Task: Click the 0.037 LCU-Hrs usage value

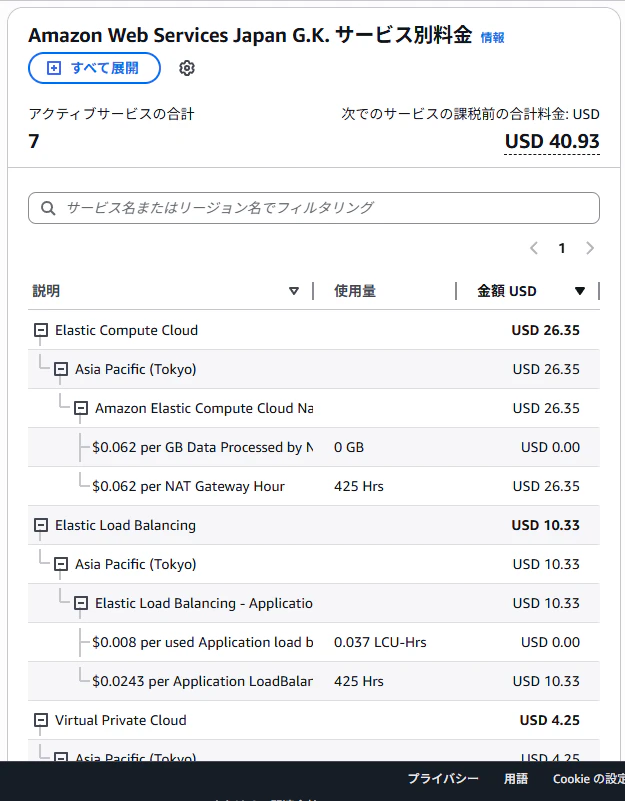Action: (380, 643)
